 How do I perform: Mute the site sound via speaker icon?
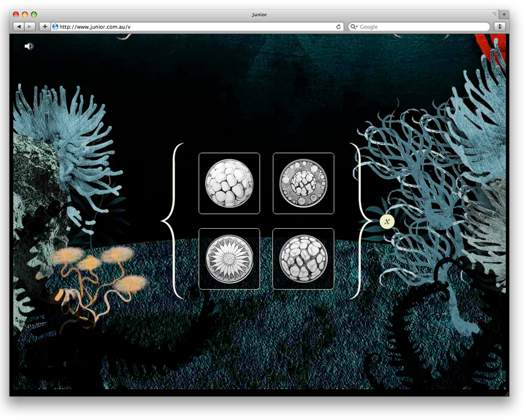(29, 46)
